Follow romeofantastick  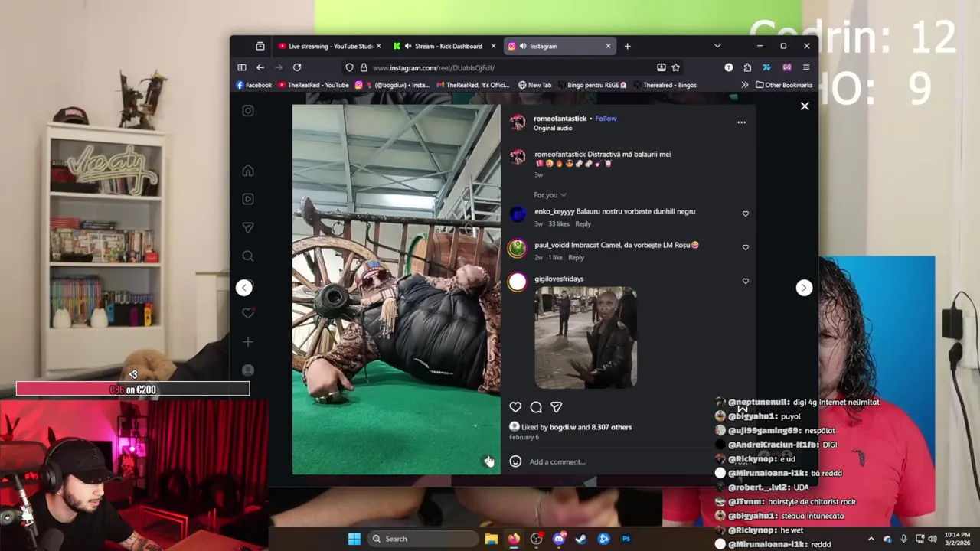point(606,119)
